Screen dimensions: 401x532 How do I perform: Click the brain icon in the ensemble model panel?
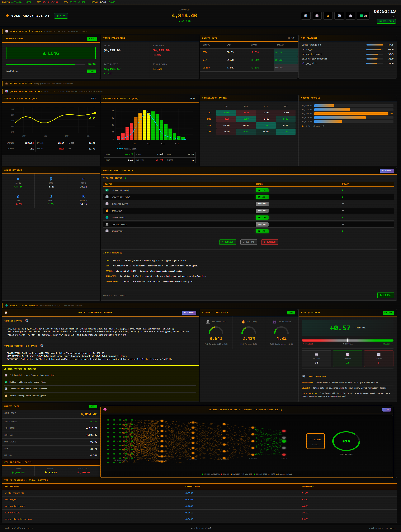[105, 409]
